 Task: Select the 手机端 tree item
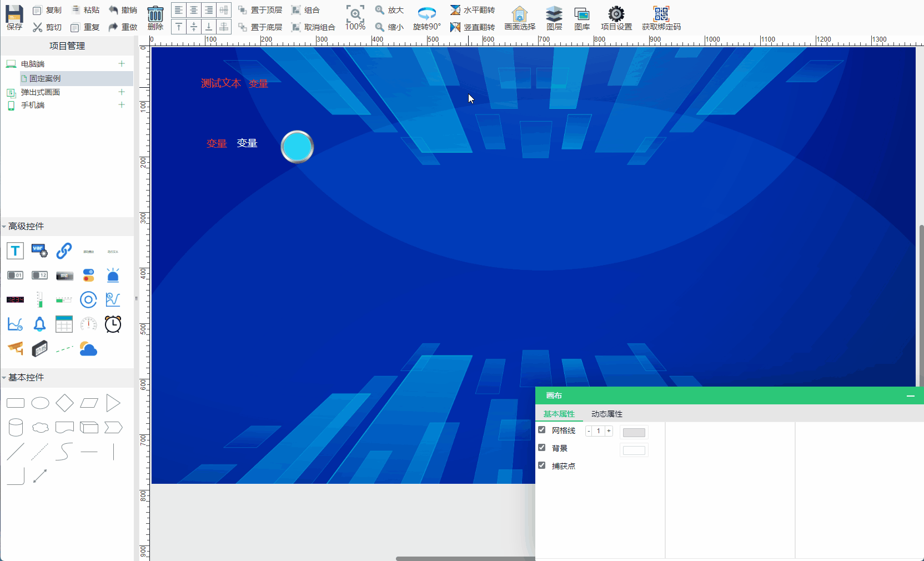(33, 105)
